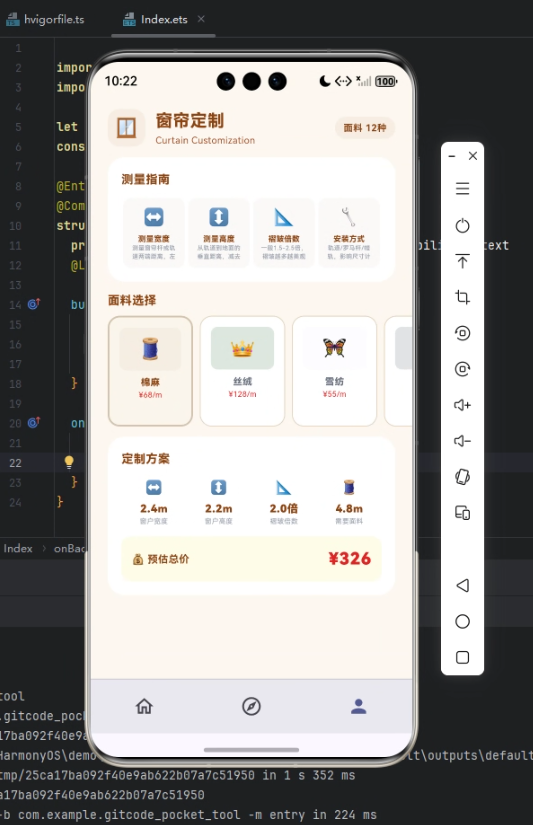The width and height of the screenshot is (533, 825).
Task: Decrease emulator volume
Action: [x=462, y=440]
